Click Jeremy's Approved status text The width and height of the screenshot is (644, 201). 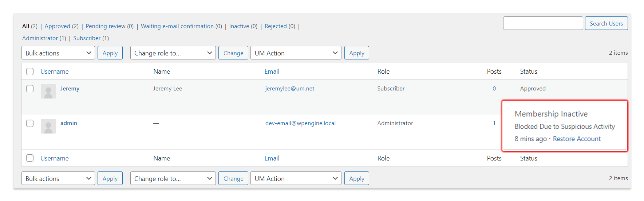[x=533, y=89]
